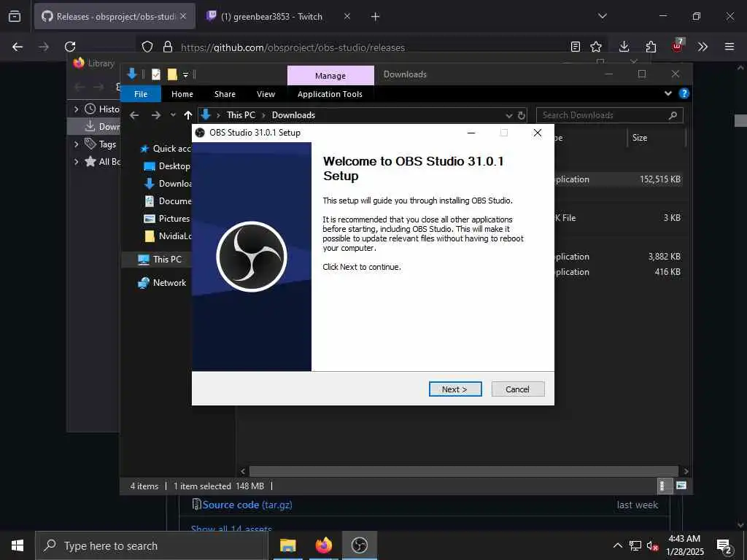Open the File tab in Explorer
Image resolution: width=747 pixels, height=560 pixels.
141,94
